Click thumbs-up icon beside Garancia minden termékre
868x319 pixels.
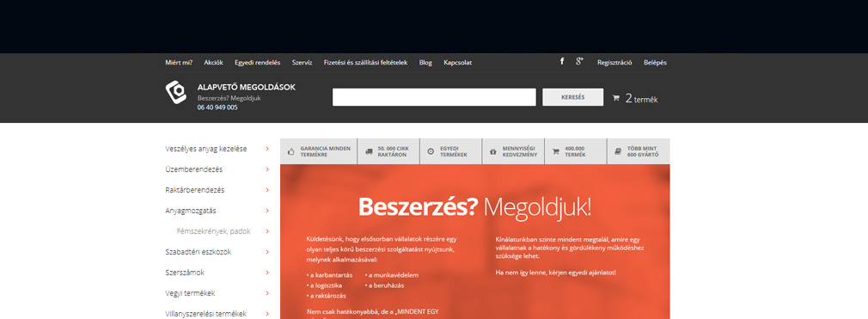(291, 151)
